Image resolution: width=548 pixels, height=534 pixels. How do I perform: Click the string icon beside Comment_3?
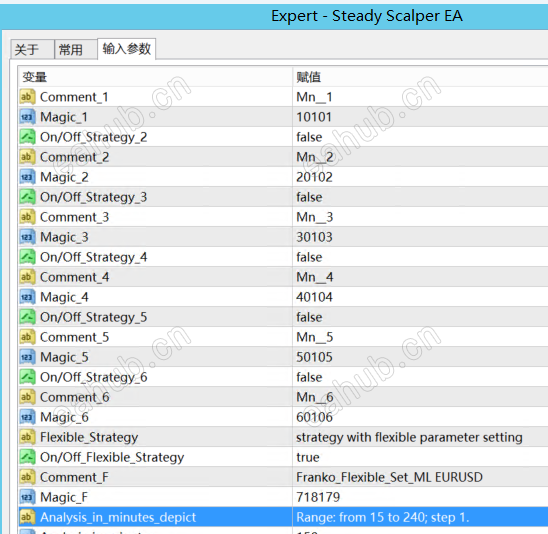[x=27, y=217]
